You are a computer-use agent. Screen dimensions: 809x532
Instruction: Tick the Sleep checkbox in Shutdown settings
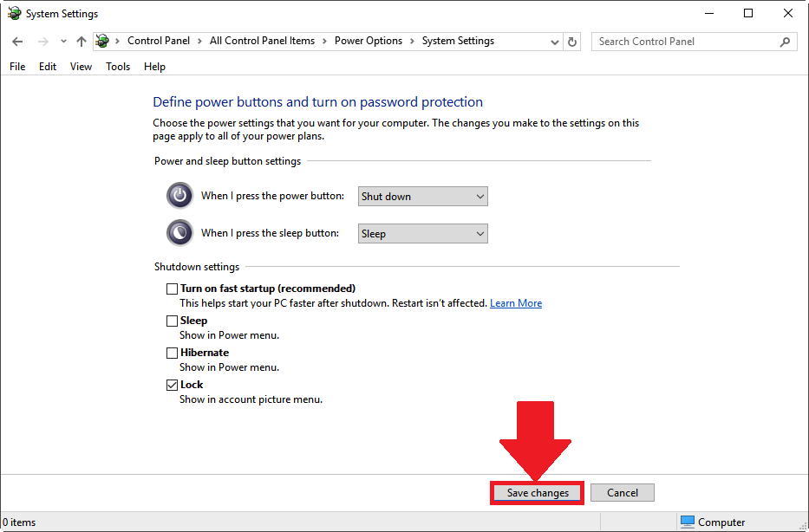pyautogui.click(x=172, y=321)
